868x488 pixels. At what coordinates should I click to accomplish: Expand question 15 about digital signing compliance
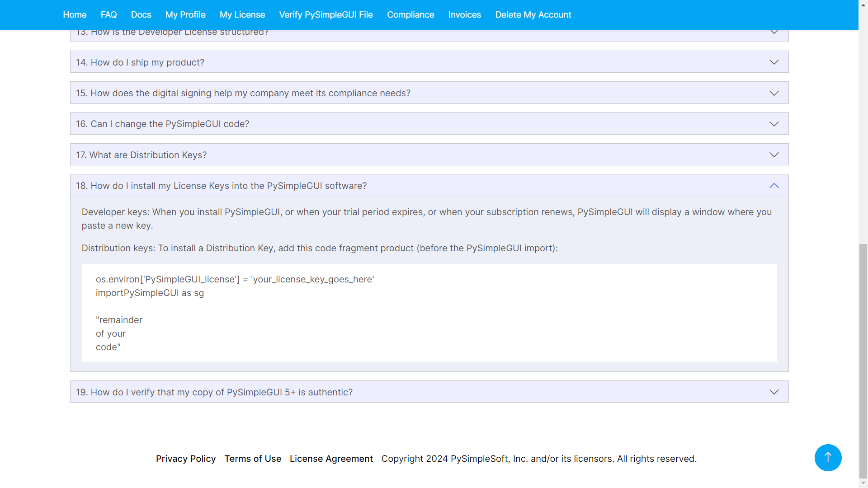pos(429,93)
